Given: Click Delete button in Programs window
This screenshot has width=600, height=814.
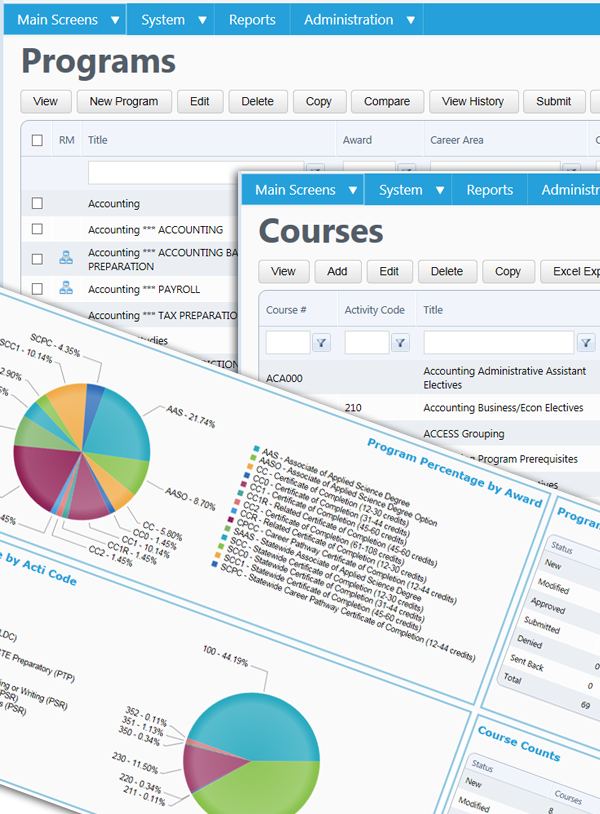Looking at the screenshot, I should 257,101.
